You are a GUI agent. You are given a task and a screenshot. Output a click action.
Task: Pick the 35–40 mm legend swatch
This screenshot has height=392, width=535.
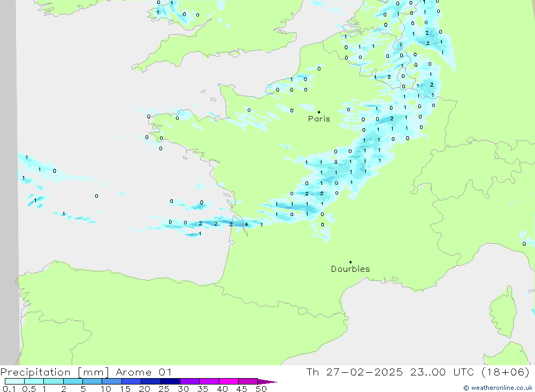(x=209, y=381)
